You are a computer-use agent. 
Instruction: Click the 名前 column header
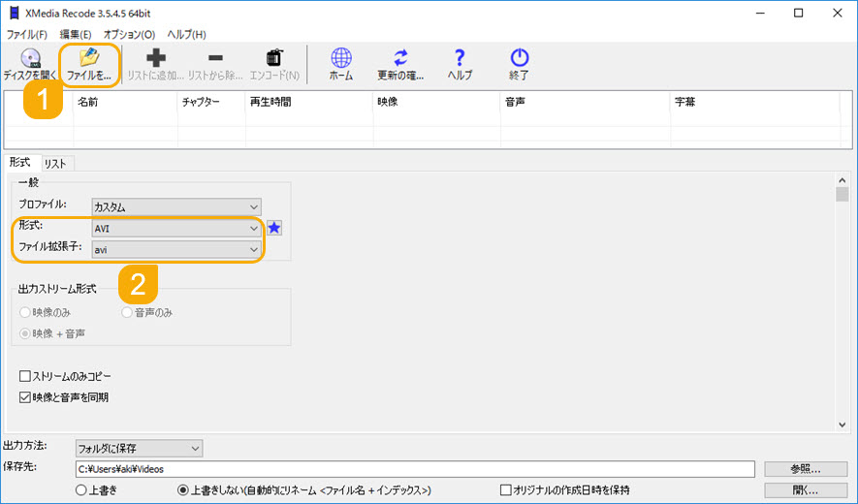(x=125, y=102)
